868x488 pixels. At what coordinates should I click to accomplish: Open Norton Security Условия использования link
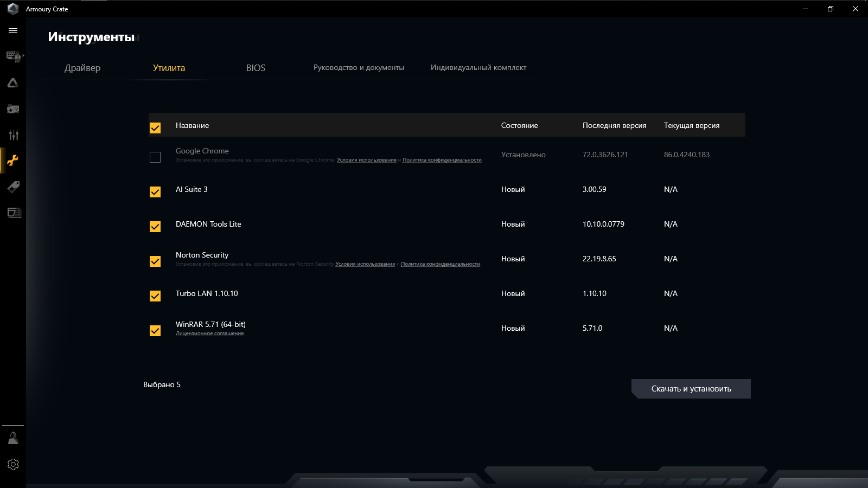tap(365, 264)
